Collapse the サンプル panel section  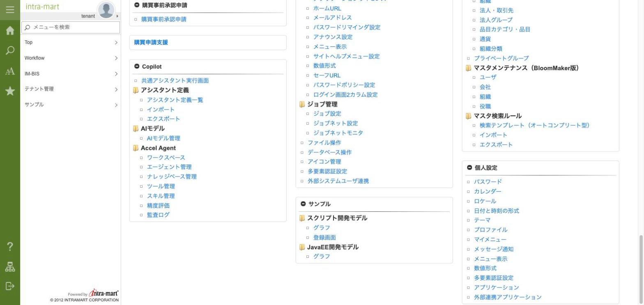click(x=303, y=204)
